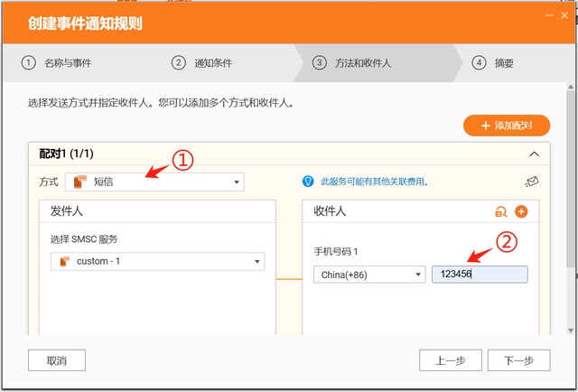
Task: Click the vertical scrollbar thumb
Action: (x=571, y=179)
